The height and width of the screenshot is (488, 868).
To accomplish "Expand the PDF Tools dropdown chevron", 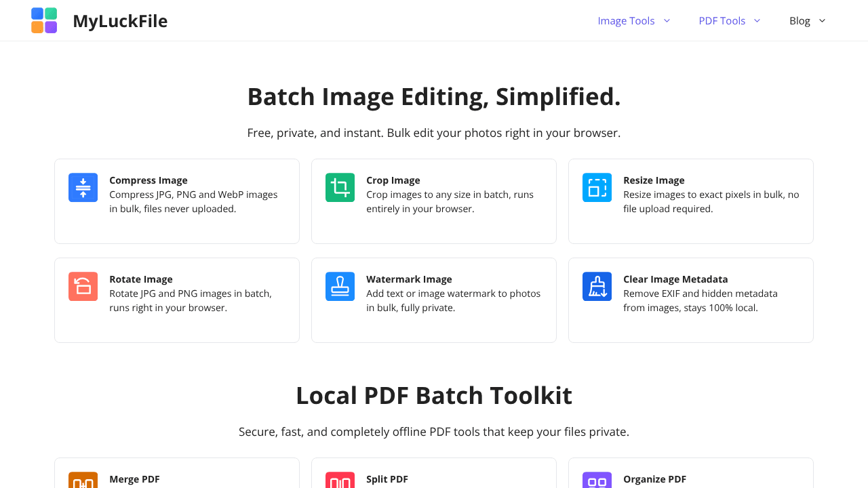I will pos(757,20).
